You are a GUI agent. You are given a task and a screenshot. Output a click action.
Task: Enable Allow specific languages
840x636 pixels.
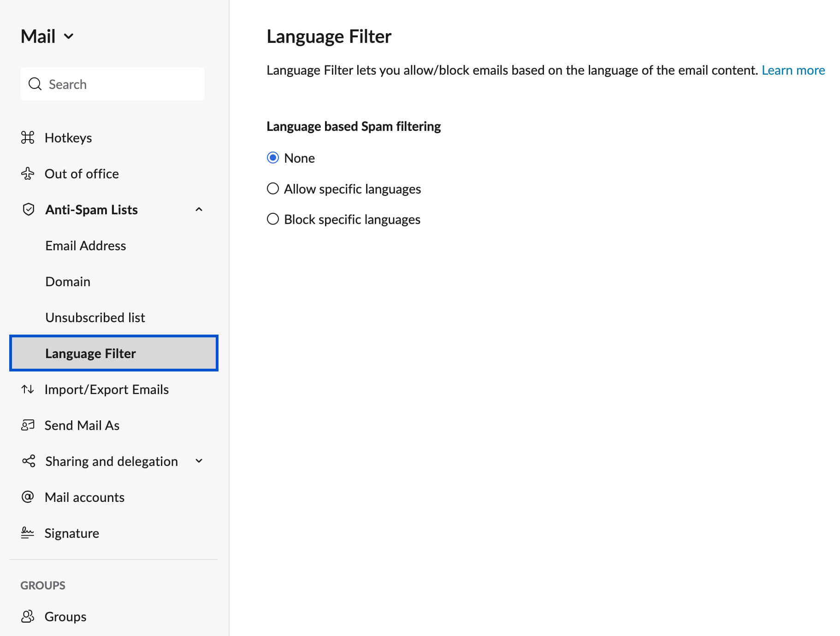click(x=273, y=188)
